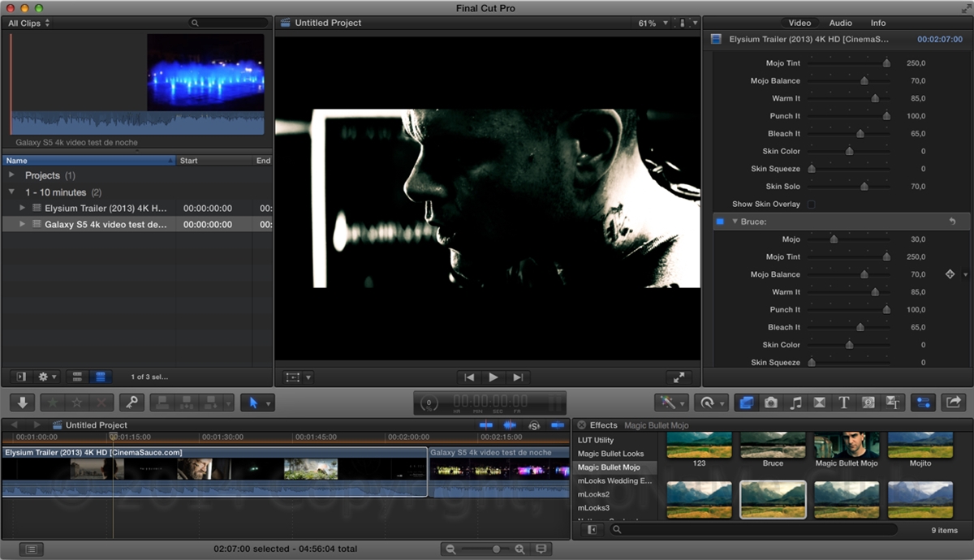This screenshot has height=560, width=974.
Task: Collapse the Bruce effect section
Action: pos(735,222)
